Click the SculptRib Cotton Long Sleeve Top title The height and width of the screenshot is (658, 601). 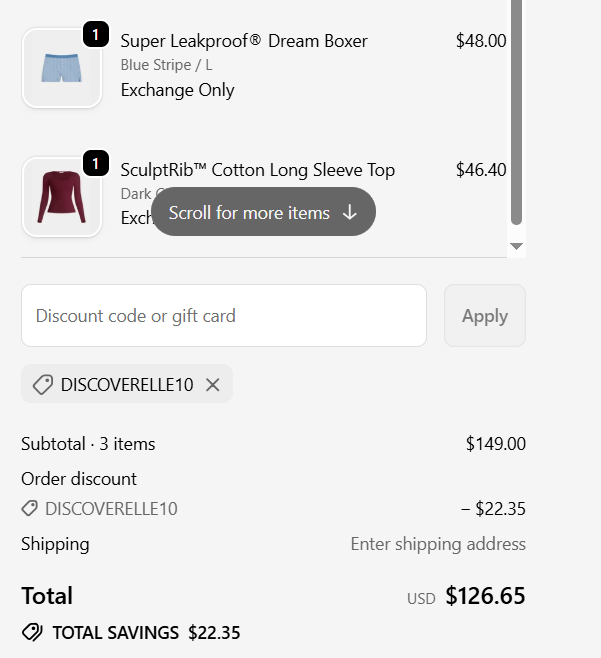pyautogui.click(x=258, y=170)
